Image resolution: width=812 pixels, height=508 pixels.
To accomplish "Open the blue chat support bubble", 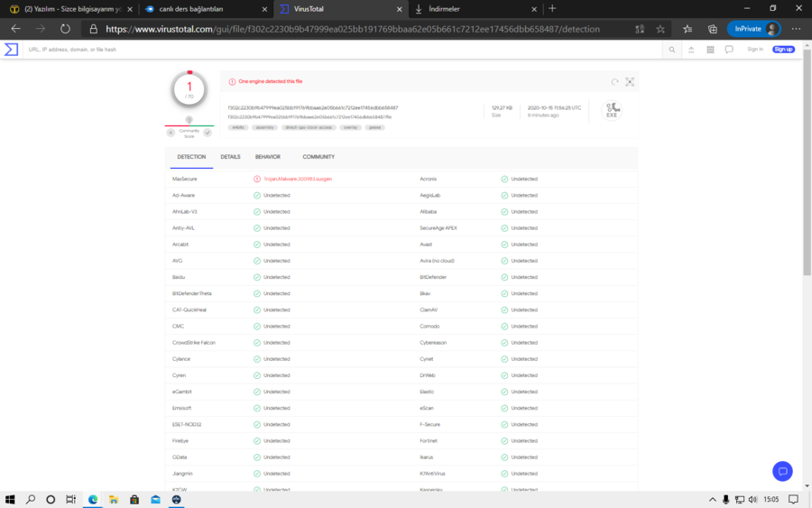I will [x=782, y=471].
